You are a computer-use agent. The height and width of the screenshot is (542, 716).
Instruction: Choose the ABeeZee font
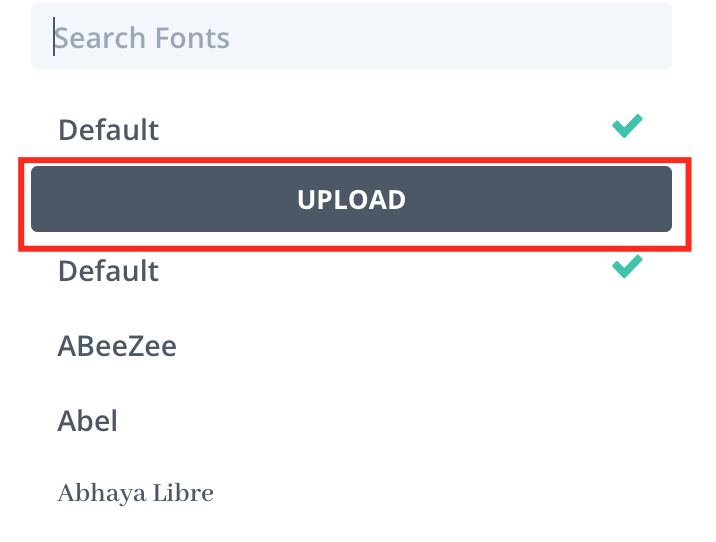click(x=117, y=346)
